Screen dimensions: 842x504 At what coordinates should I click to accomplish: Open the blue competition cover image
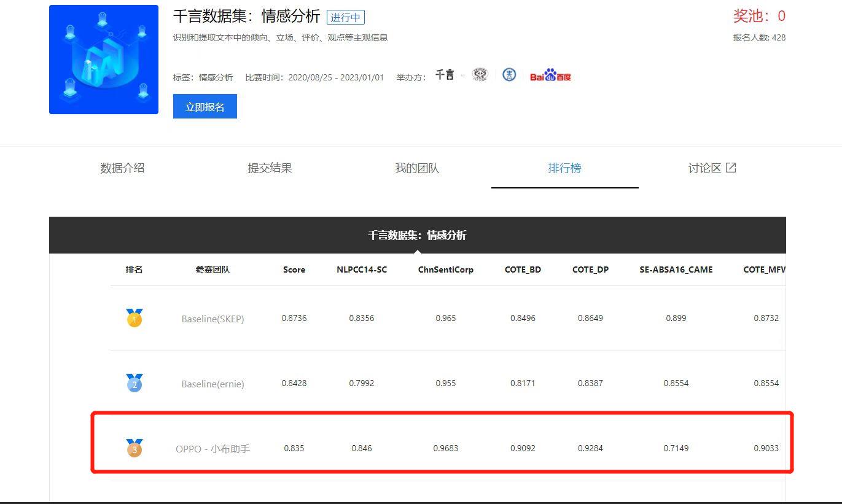pos(104,60)
